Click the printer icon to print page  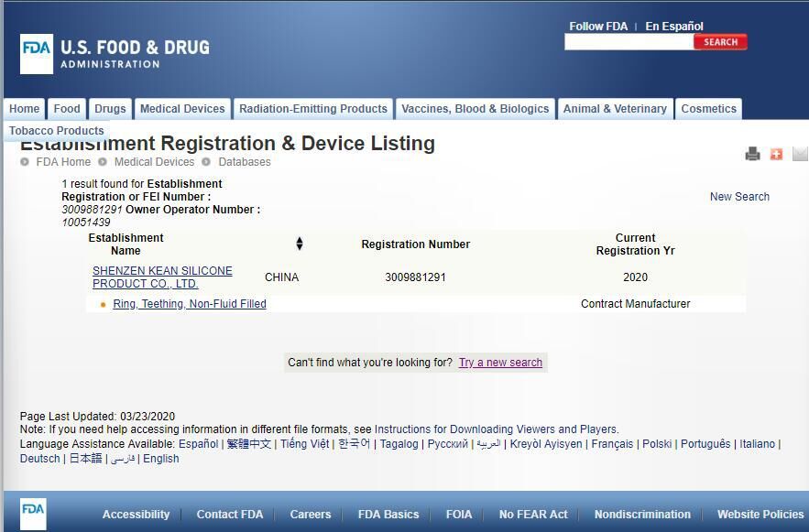[x=752, y=154]
